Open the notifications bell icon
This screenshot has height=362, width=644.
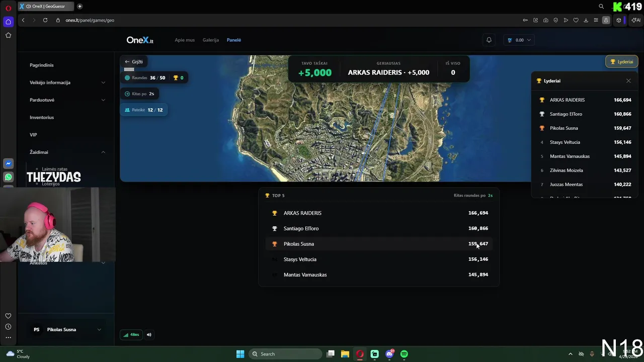click(489, 40)
